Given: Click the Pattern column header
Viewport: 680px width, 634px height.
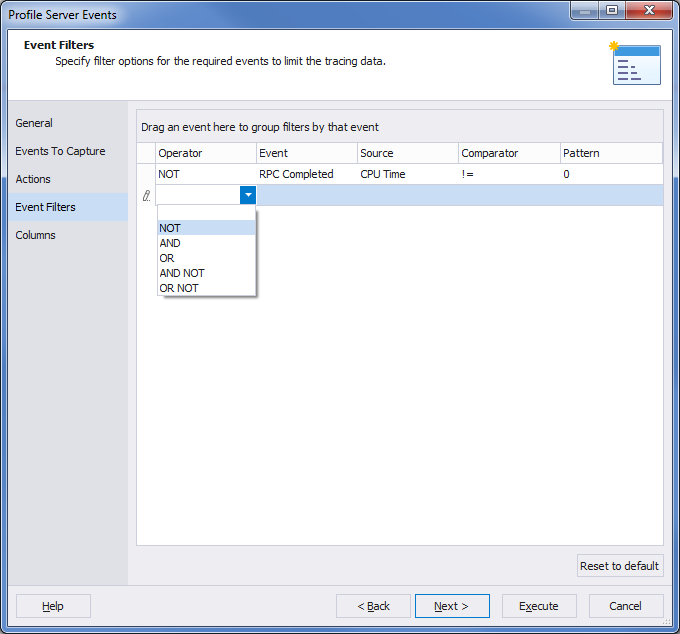Looking at the screenshot, I should [x=611, y=153].
